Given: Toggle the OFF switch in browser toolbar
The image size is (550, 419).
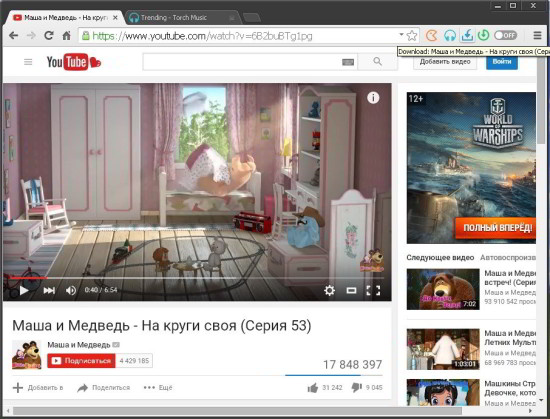Looking at the screenshot, I should click(505, 35).
